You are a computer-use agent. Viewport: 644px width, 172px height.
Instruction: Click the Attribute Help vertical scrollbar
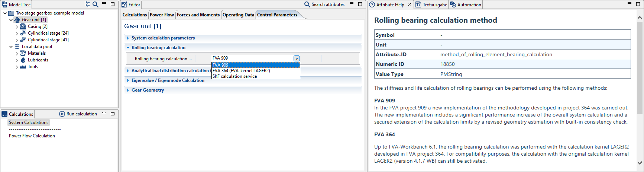point(640,67)
